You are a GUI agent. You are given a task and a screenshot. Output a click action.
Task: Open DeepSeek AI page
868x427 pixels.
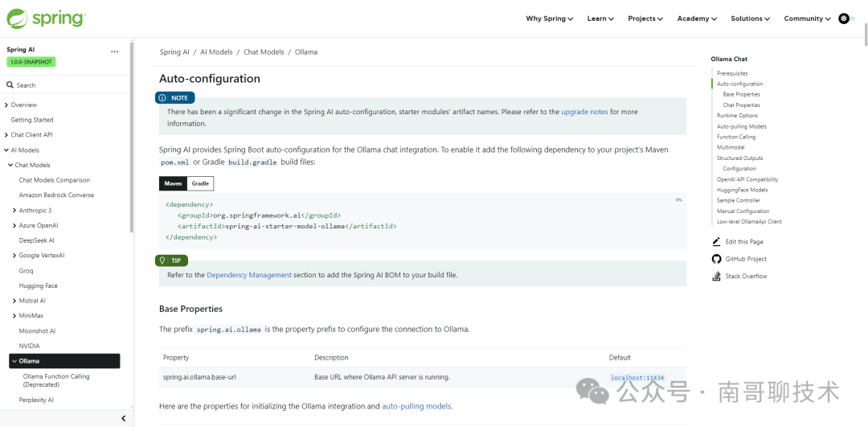point(36,240)
